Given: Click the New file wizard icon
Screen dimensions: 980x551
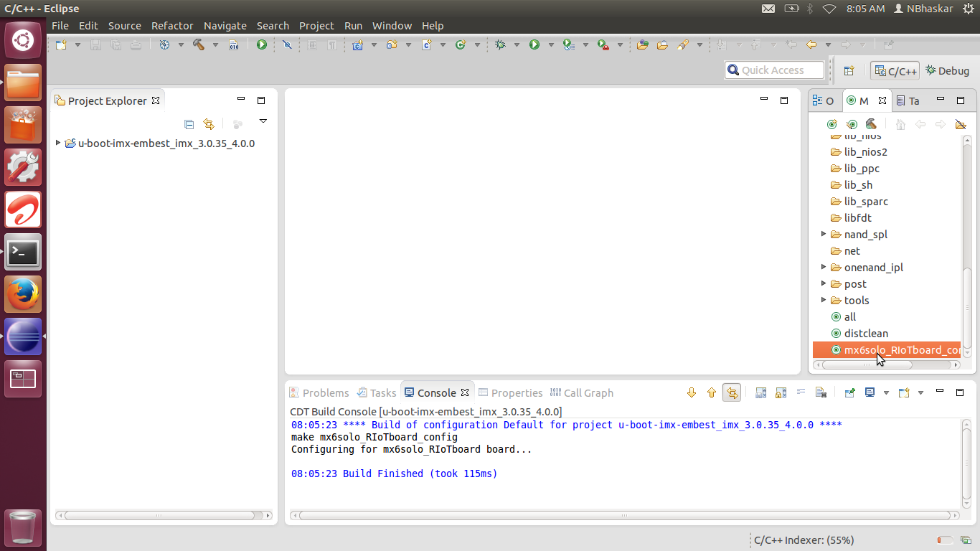Looking at the screenshot, I should pyautogui.click(x=62, y=44).
